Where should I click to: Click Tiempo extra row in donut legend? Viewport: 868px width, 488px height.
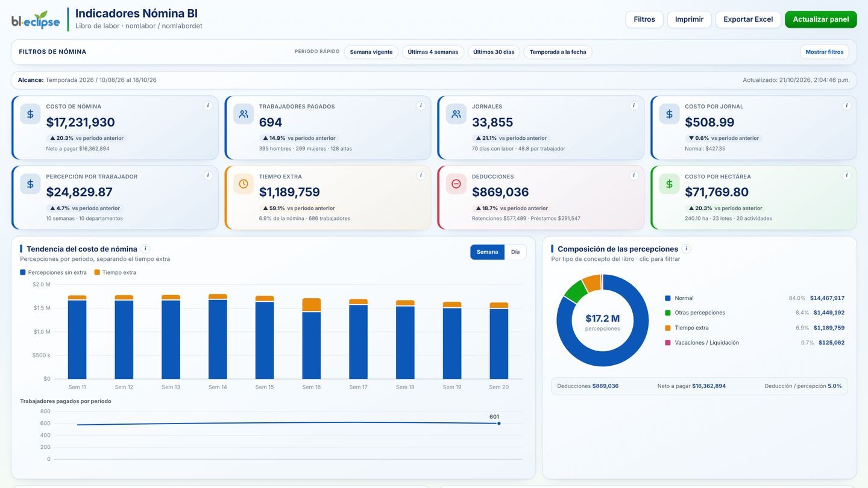(x=755, y=328)
